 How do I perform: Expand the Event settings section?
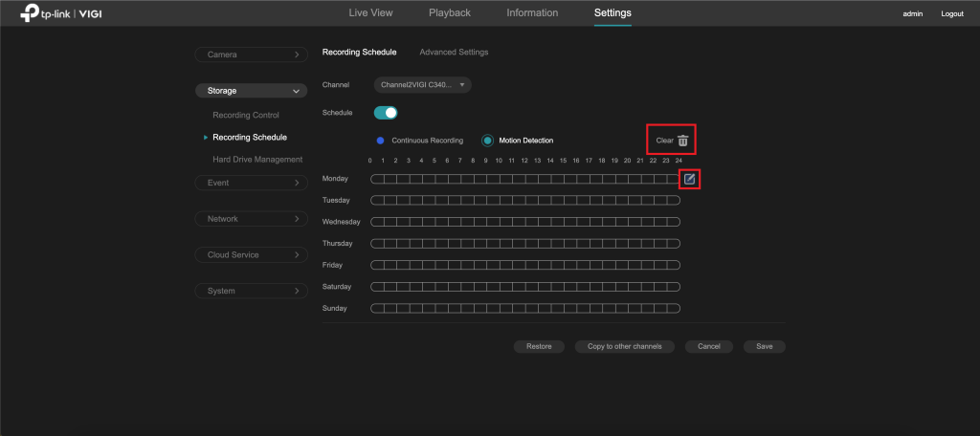(x=252, y=183)
